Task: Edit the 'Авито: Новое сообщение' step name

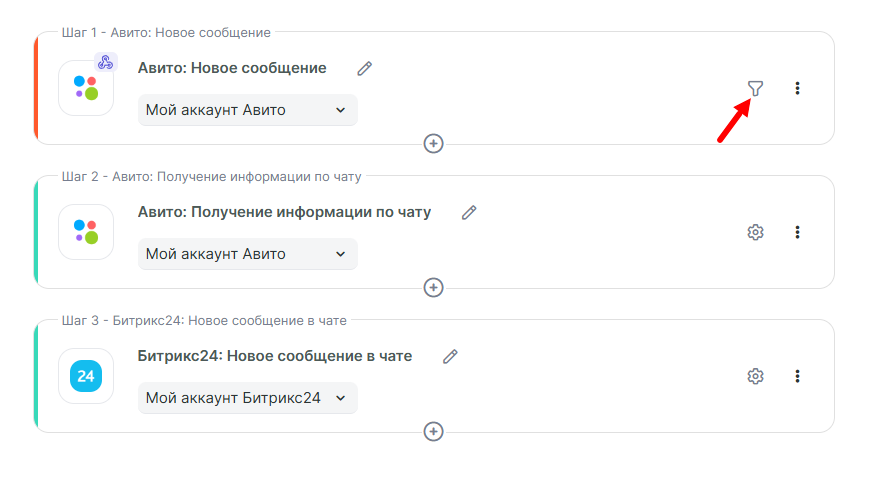Action: coord(365,68)
